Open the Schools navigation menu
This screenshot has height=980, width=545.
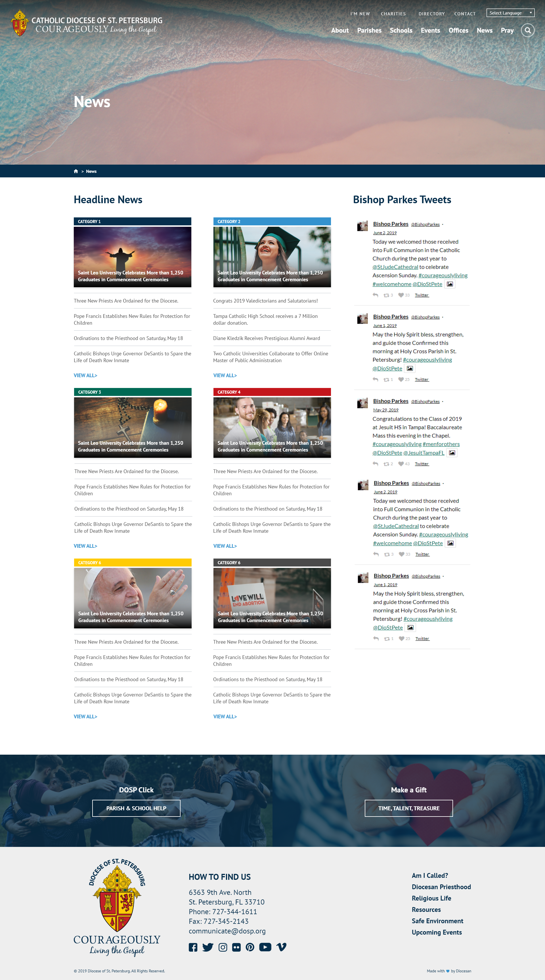coord(401,30)
